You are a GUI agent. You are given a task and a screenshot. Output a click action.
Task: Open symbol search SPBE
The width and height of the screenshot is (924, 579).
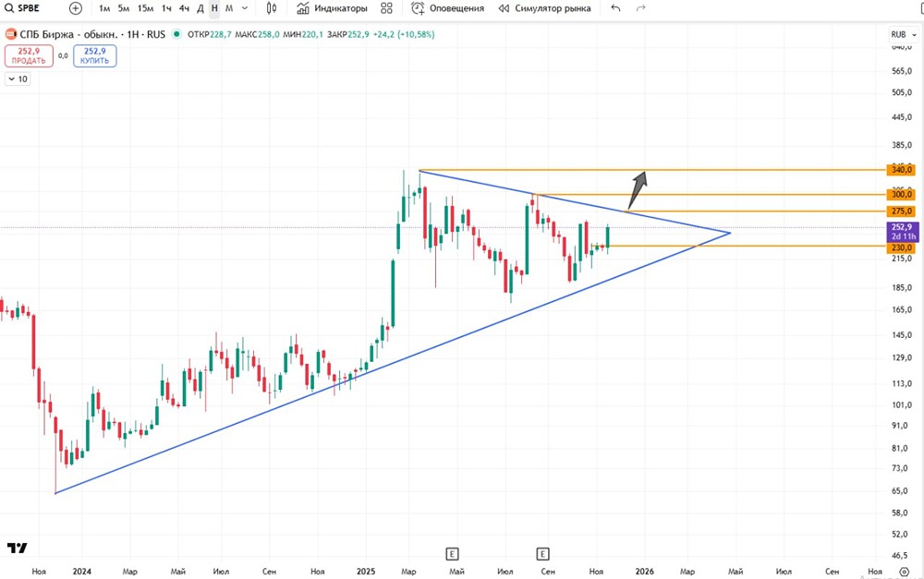pos(22,8)
